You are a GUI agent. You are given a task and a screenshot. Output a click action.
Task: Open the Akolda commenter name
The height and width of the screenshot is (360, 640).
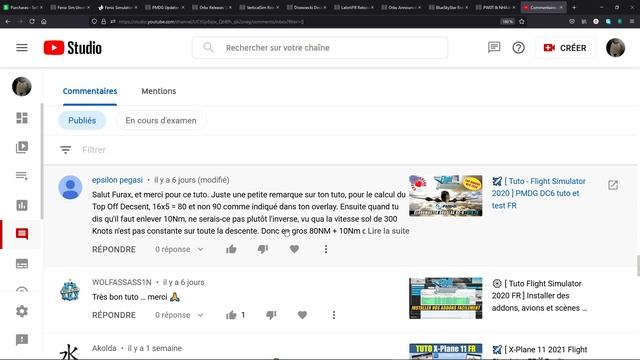pyautogui.click(x=104, y=348)
